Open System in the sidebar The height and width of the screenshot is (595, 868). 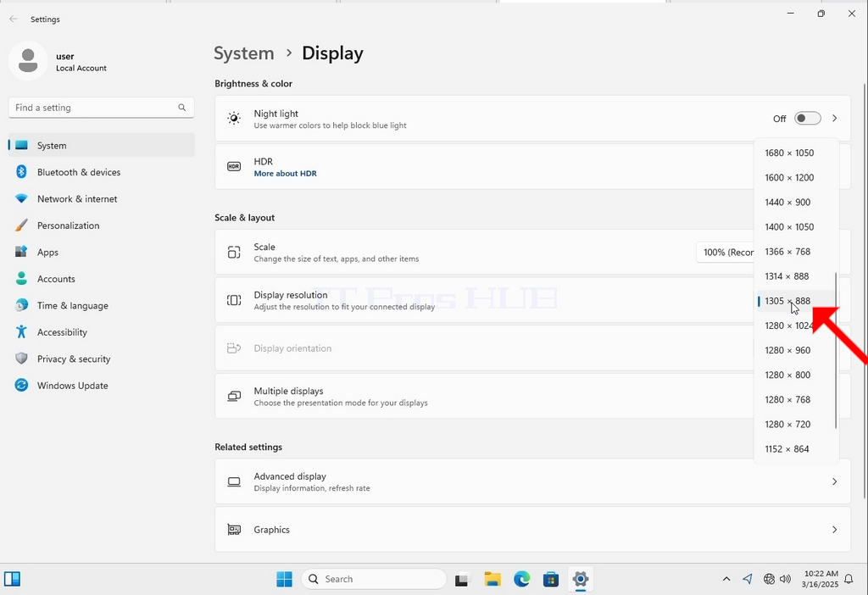[102, 146]
